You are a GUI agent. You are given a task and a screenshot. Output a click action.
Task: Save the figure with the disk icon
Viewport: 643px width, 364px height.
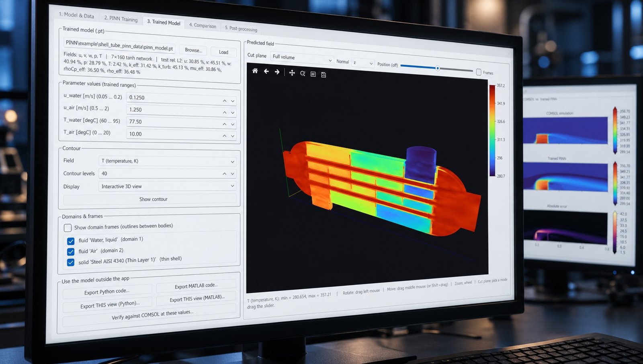(x=324, y=75)
